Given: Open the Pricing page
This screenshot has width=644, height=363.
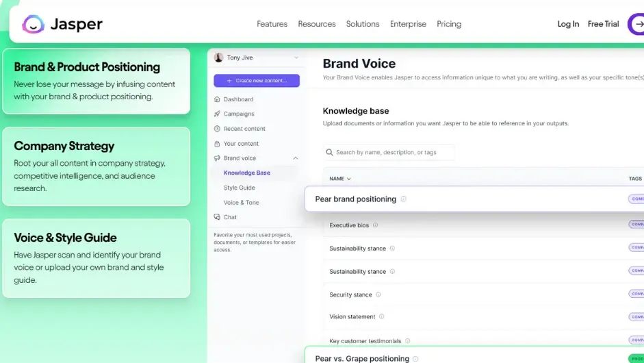Looking at the screenshot, I should pos(449,24).
